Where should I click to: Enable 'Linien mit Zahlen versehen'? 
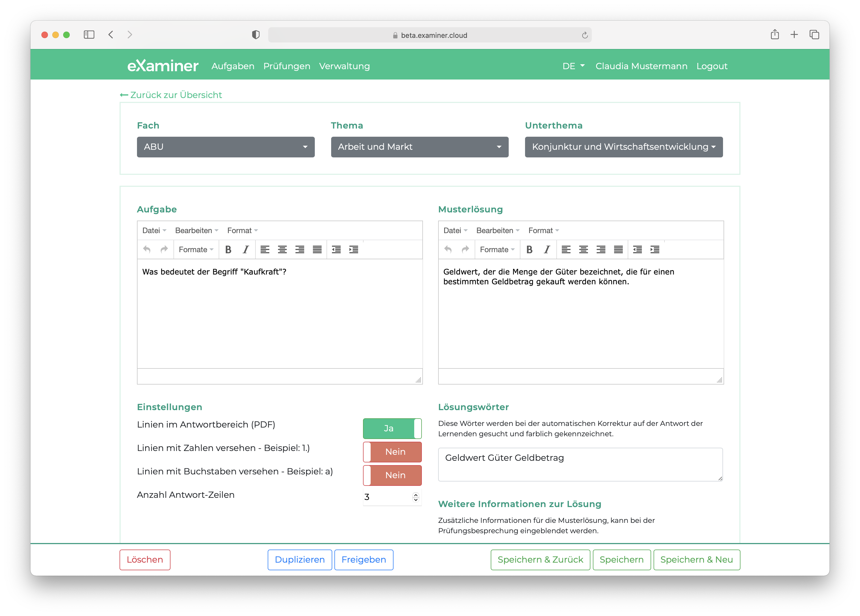pos(392,452)
